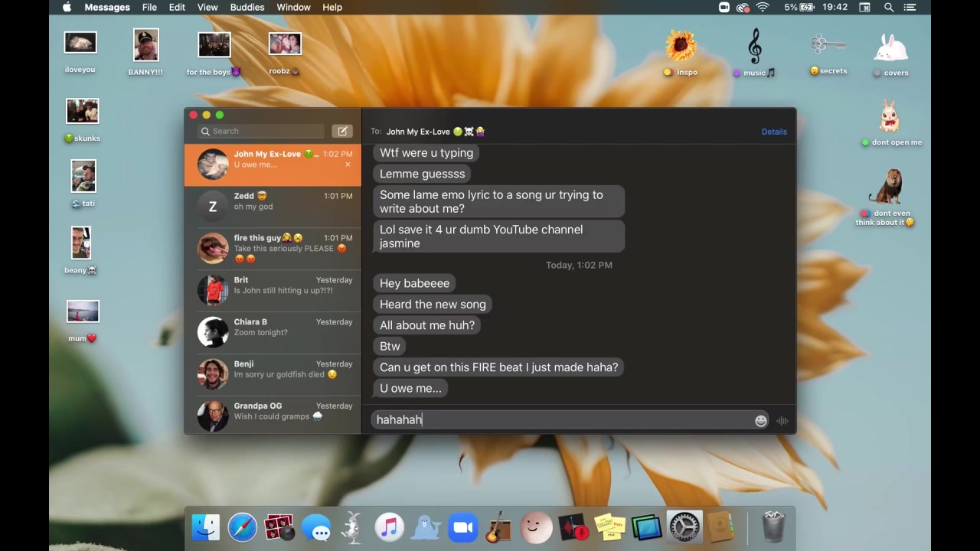The width and height of the screenshot is (980, 551).
Task: Open the emoji picker in message field
Action: coord(760,420)
